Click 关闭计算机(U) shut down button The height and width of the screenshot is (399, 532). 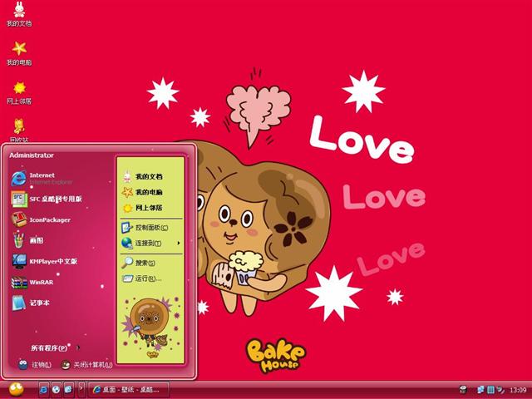[x=86, y=365]
